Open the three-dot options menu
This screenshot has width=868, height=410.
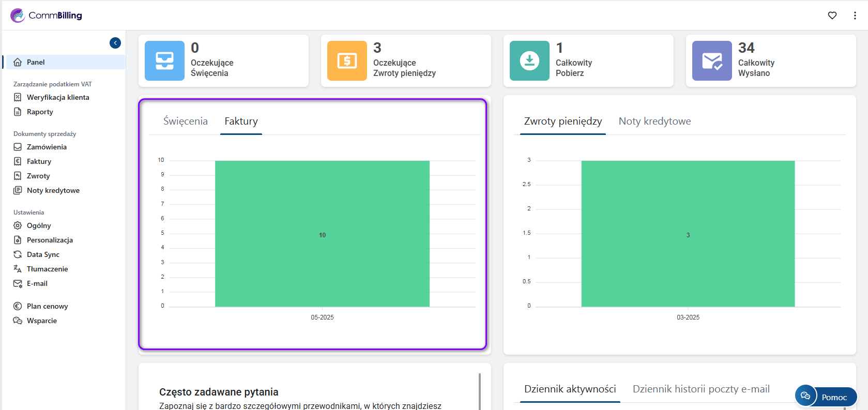[x=855, y=16]
